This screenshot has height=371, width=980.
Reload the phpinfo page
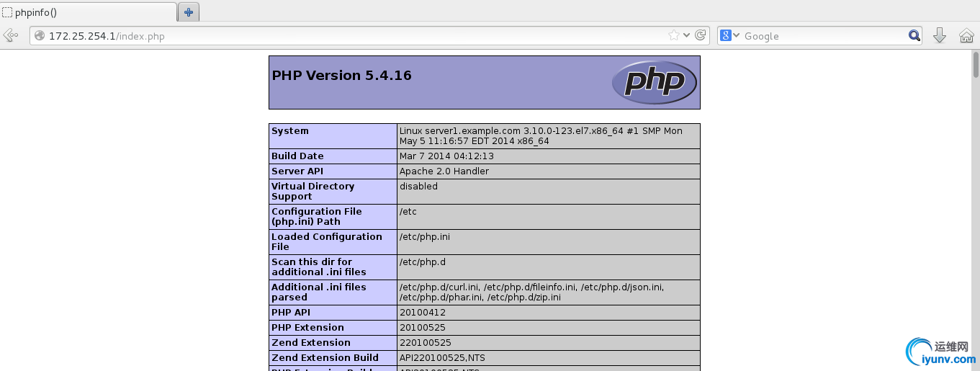(699, 35)
